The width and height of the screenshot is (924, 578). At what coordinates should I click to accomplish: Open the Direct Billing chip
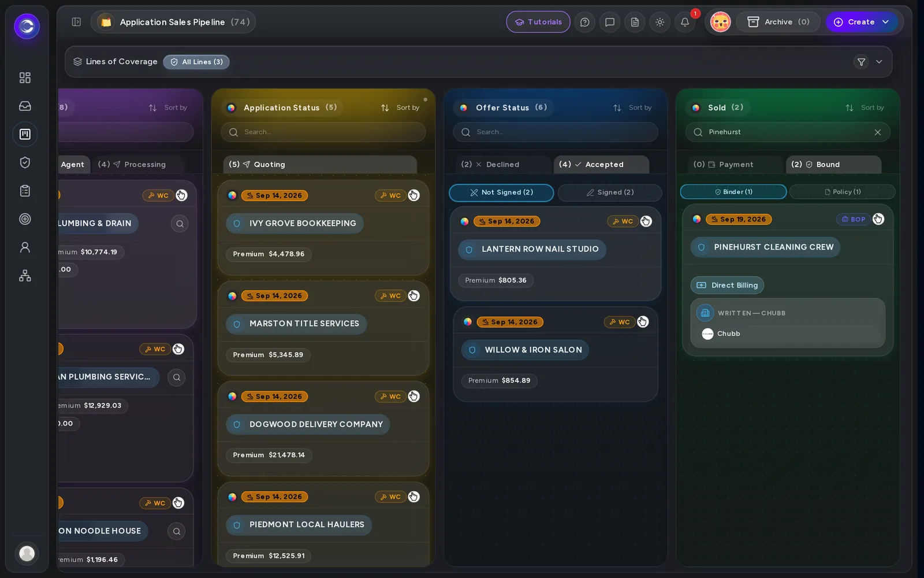pos(728,286)
